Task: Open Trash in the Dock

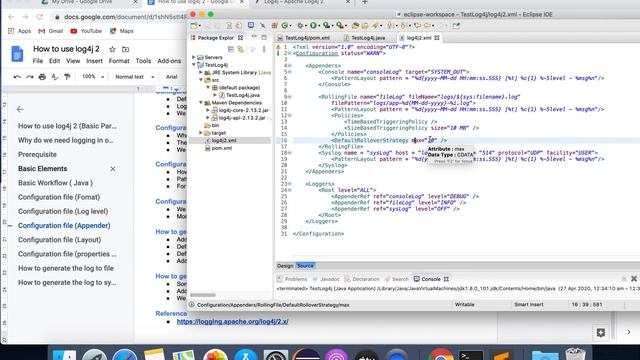Action: tap(576, 354)
